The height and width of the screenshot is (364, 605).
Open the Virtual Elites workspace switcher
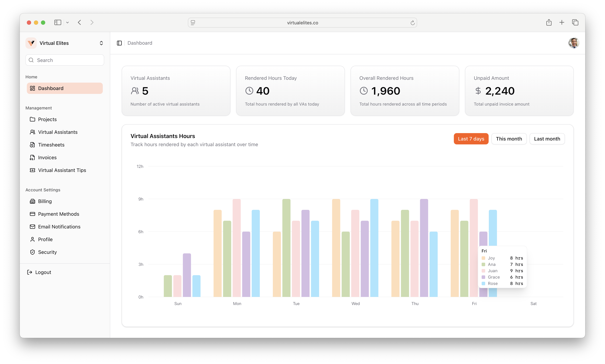click(101, 43)
